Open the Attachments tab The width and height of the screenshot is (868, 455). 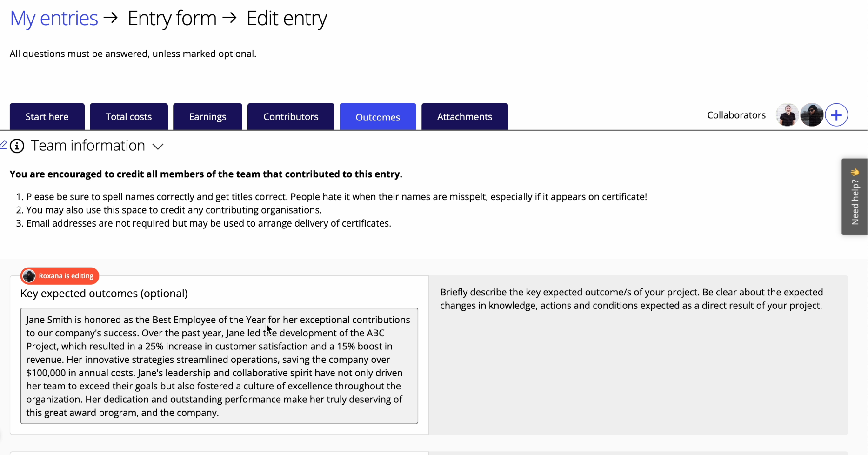pos(465,117)
